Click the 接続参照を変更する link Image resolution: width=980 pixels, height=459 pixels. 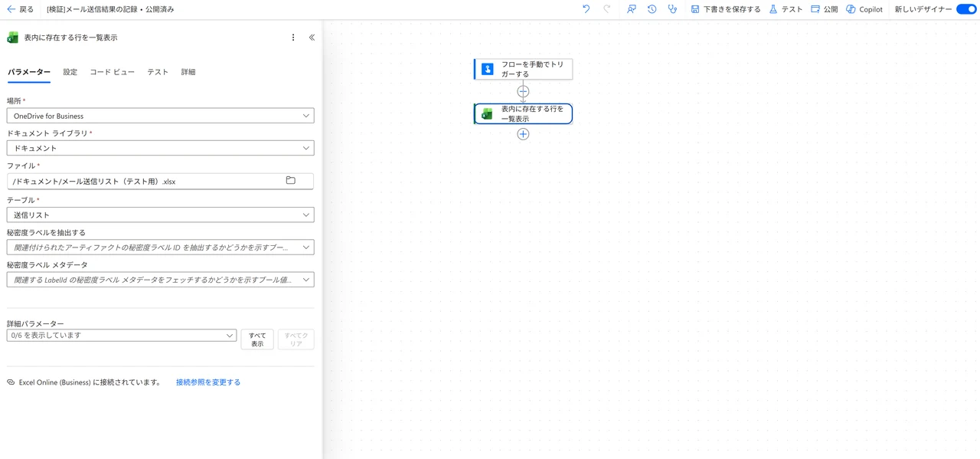pyautogui.click(x=208, y=382)
